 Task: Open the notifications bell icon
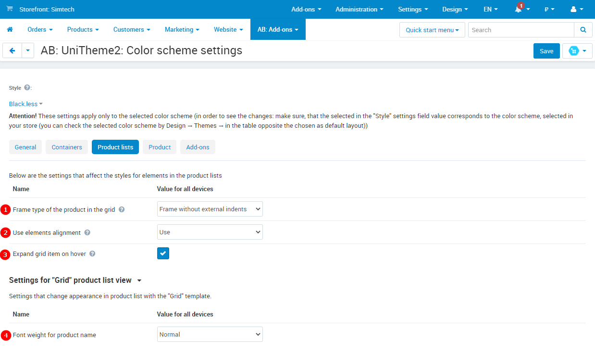(519, 9)
